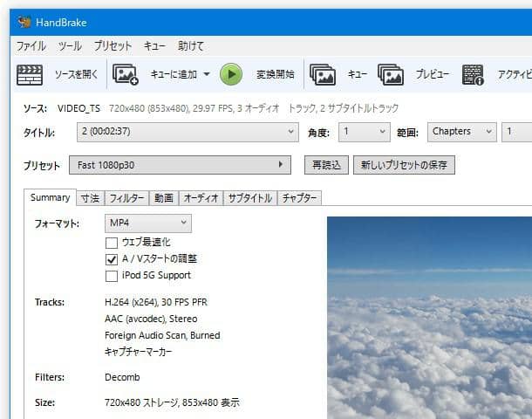
Task: Switch to the 動画 tab
Action: coord(164,198)
